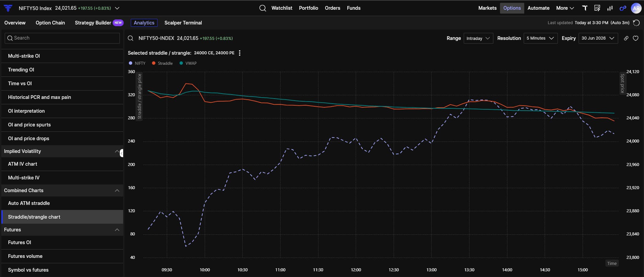This screenshot has width=644, height=277.
Task: Click the blue FYERS logo in the header
Action: 8,8
